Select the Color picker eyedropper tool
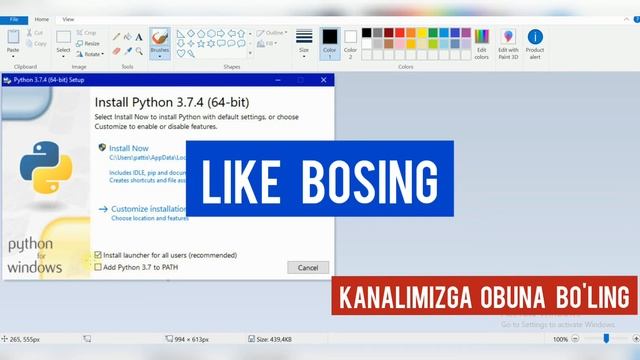The width and height of the screenshot is (640, 360). 128,51
